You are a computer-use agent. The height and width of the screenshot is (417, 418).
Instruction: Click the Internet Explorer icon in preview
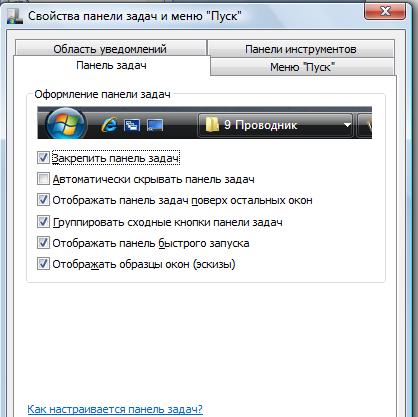109,125
